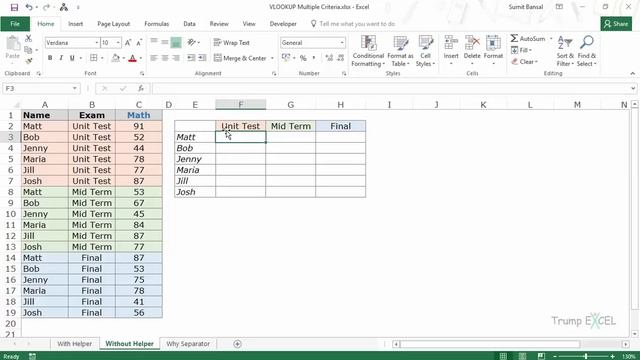The image size is (640, 360).
Task: Apply Percent Style format
Action: click(303, 58)
